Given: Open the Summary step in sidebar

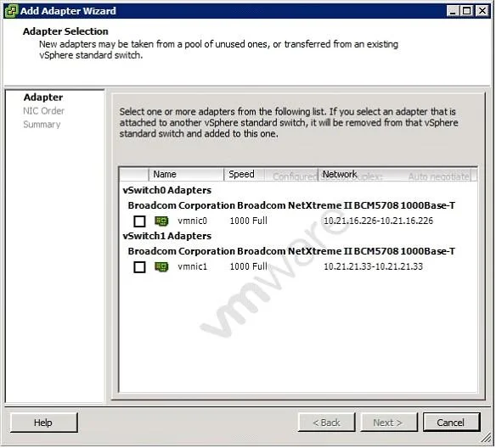Looking at the screenshot, I should click(42, 125).
